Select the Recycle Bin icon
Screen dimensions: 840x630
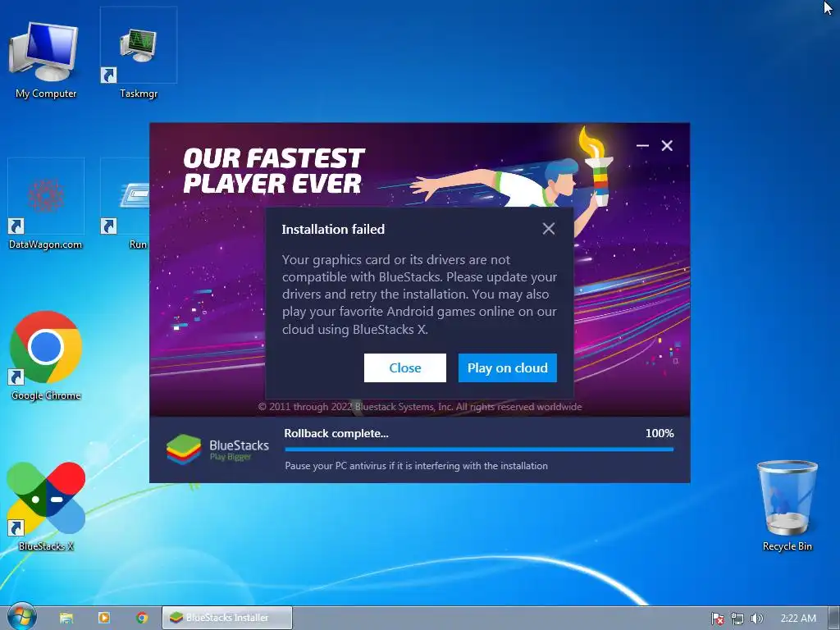pyautogui.click(x=787, y=505)
